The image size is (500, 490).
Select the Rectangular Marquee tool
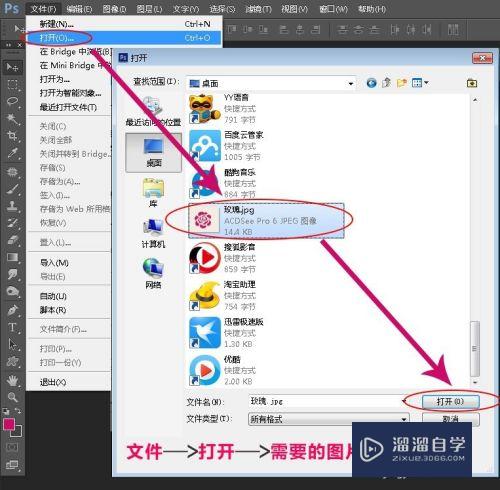tap(13, 85)
